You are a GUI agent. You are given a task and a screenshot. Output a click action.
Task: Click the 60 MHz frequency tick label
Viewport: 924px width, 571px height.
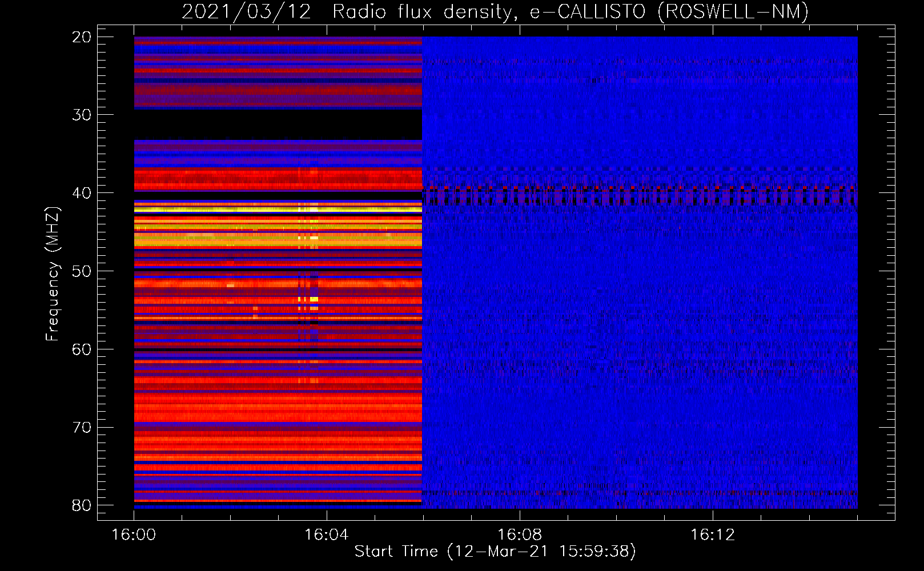click(x=82, y=349)
